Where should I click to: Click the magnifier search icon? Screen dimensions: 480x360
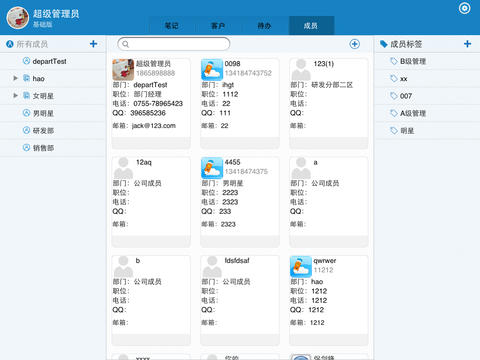coord(125,44)
